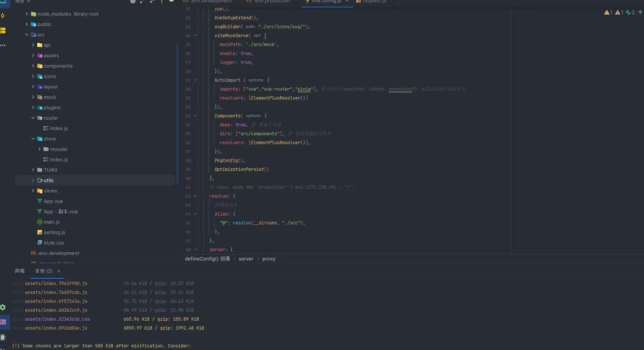Click the proxy breadcrumb
This screenshot has width=644, height=350.
(x=269, y=259)
